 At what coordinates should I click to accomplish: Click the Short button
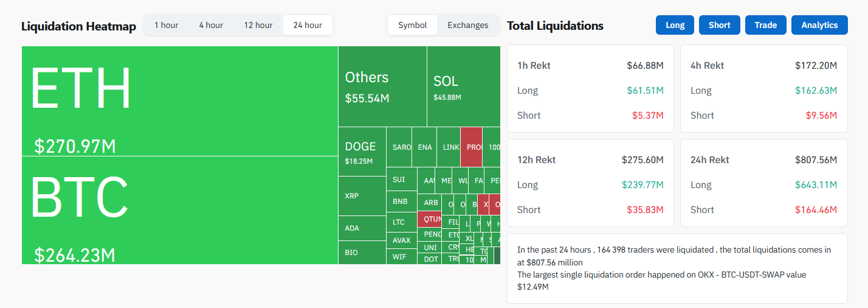point(719,25)
